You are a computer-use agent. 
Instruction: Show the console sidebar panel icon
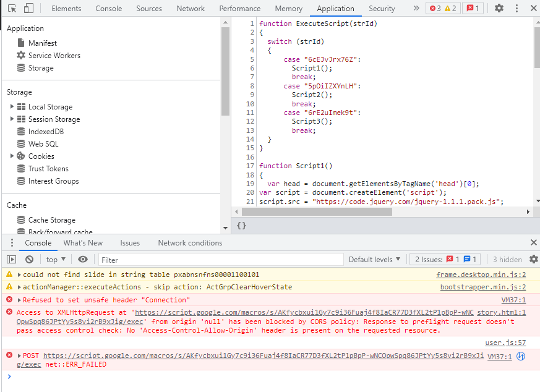pos(11,260)
